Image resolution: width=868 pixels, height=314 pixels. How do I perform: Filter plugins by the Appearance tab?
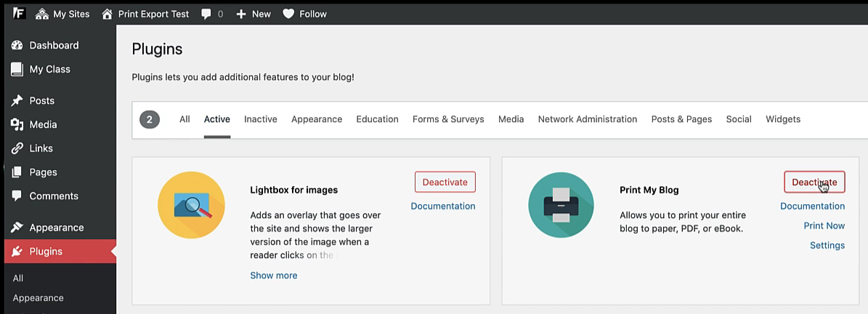click(317, 119)
